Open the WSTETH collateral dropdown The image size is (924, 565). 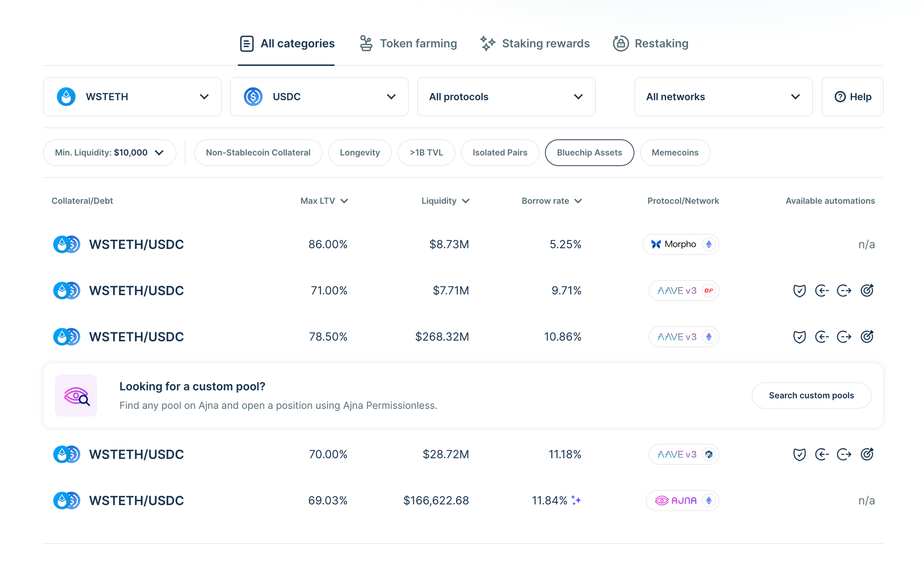click(132, 96)
